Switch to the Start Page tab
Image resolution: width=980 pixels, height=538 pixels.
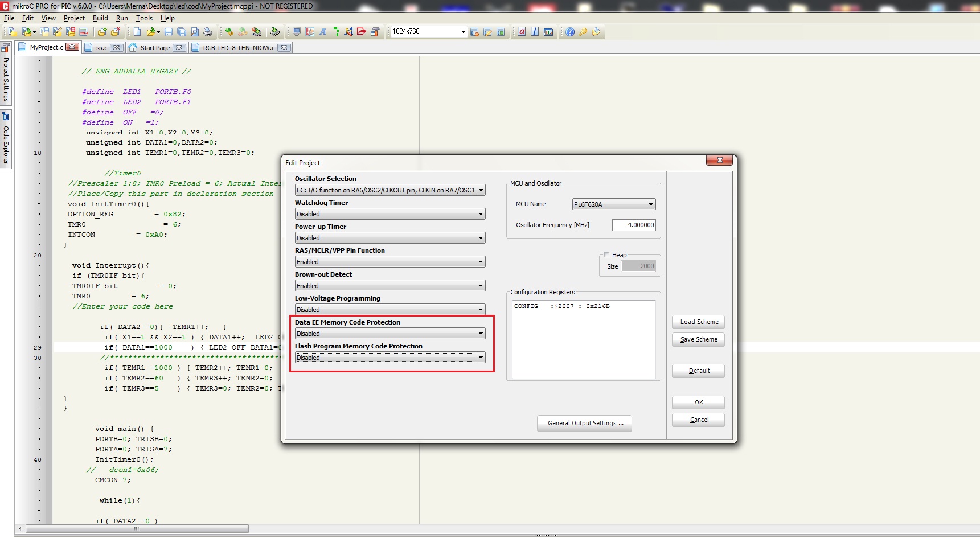[x=155, y=48]
